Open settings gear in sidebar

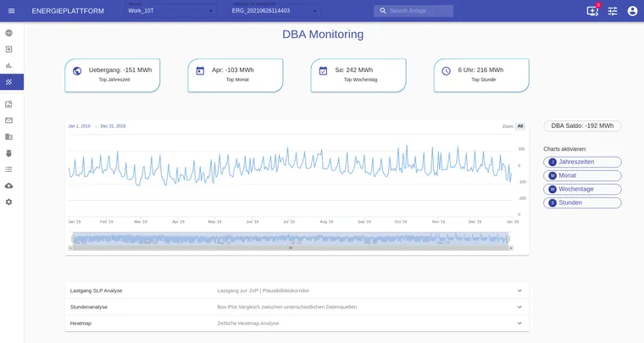point(8,202)
